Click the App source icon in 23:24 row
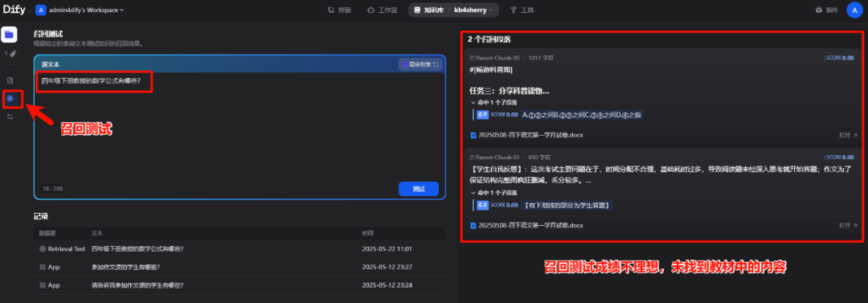The width and height of the screenshot is (868, 303). point(43,285)
